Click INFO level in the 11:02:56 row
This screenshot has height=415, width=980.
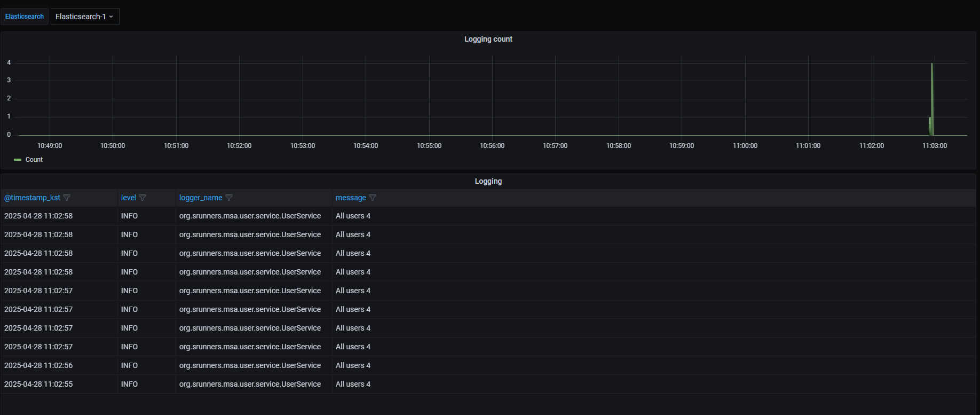(129, 365)
